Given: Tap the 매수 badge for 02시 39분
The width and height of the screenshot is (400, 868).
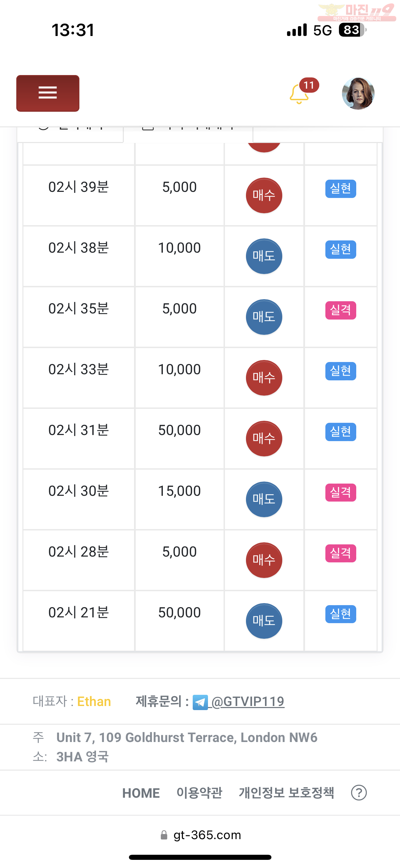Looking at the screenshot, I should click(x=264, y=196).
